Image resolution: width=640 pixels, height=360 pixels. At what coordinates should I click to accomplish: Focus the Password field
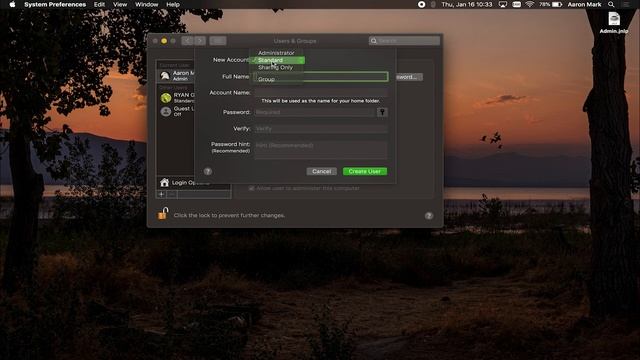pos(314,112)
